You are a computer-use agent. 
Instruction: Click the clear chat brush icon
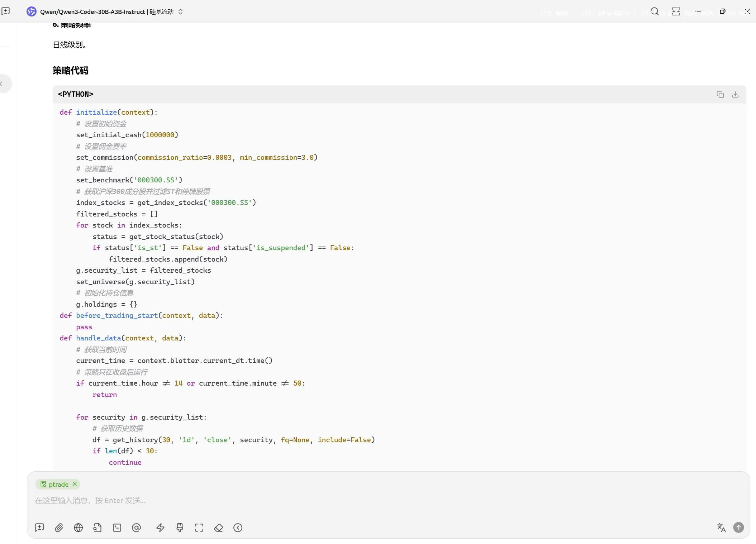pyautogui.click(x=180, y=528)
